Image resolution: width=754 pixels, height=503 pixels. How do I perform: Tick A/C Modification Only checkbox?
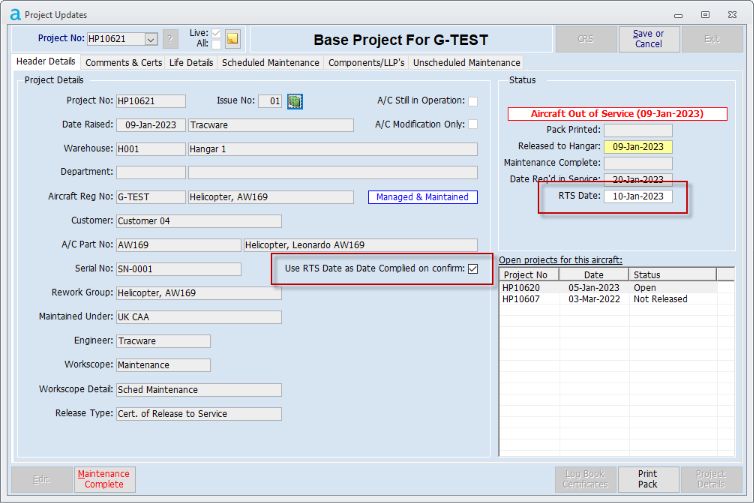tap(473, 124)
